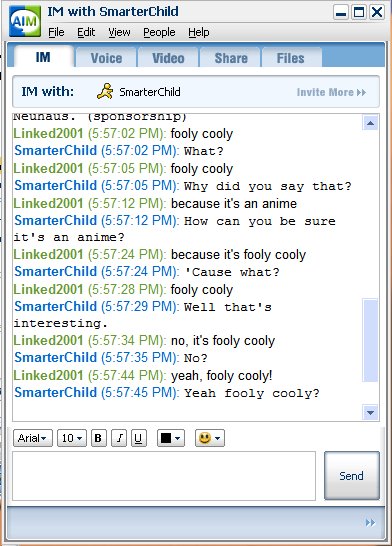Click the Invite More link
This screenshot has height=546, width=392.
331,92
